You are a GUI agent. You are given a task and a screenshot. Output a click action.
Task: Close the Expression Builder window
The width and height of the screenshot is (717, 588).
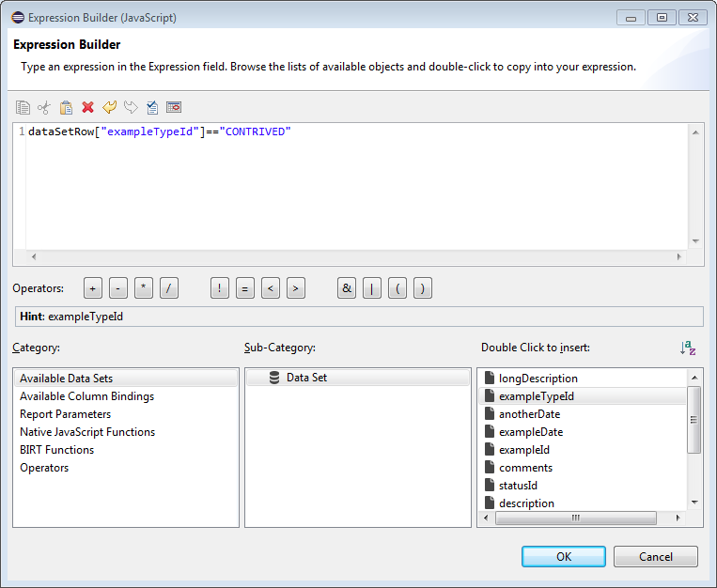693,17
